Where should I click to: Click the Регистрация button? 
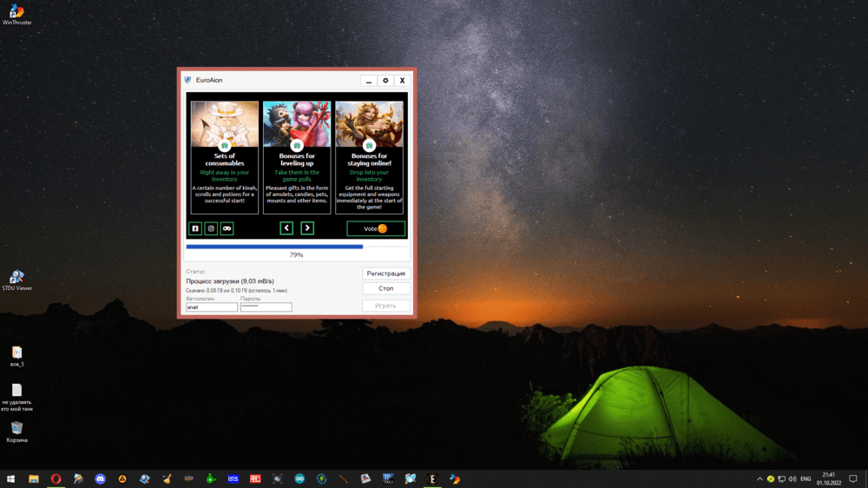point(385,274)
